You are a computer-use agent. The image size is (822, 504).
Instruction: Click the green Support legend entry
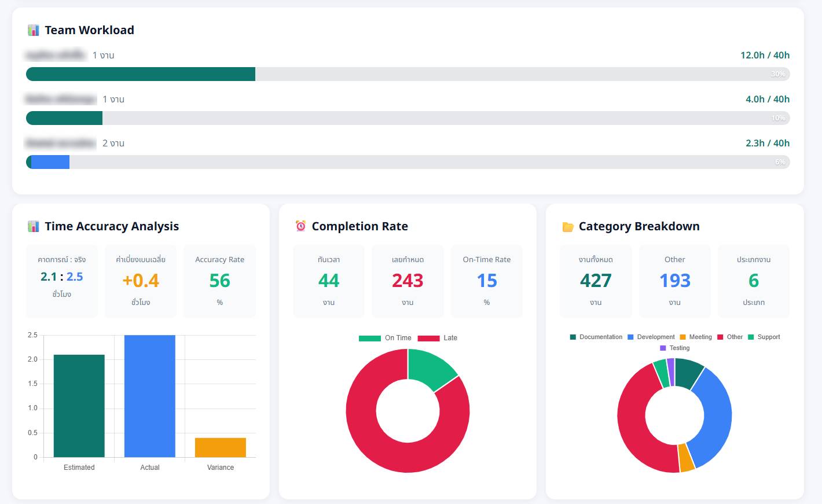pyautogui.click(x=764, y=337)
